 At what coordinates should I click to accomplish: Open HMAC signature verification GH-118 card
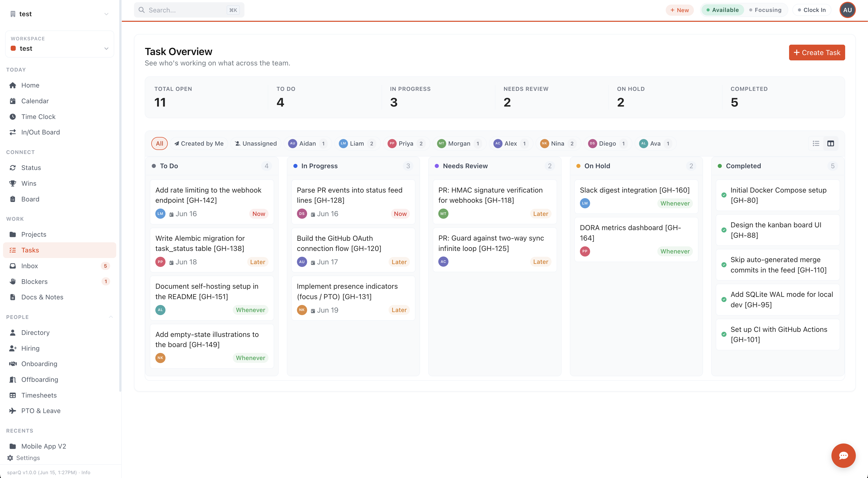click(495, 201)
